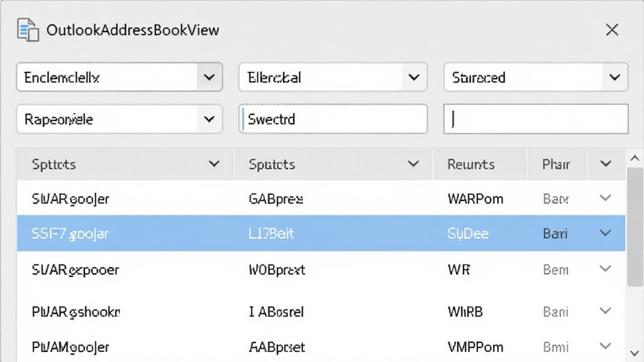Open the Ellerobal dropdown
644x362 pixels.
[x=414, y=77]
